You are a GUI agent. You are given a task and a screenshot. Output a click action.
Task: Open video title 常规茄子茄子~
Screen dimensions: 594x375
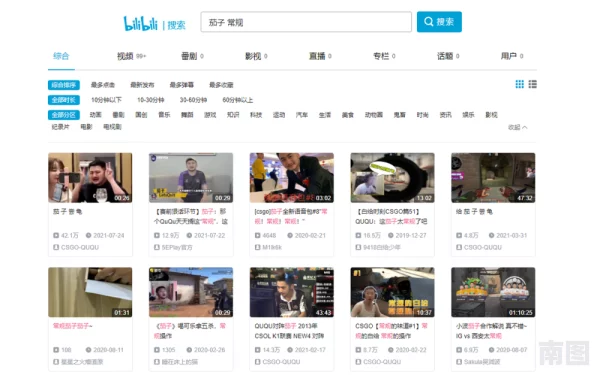point(73,326)
